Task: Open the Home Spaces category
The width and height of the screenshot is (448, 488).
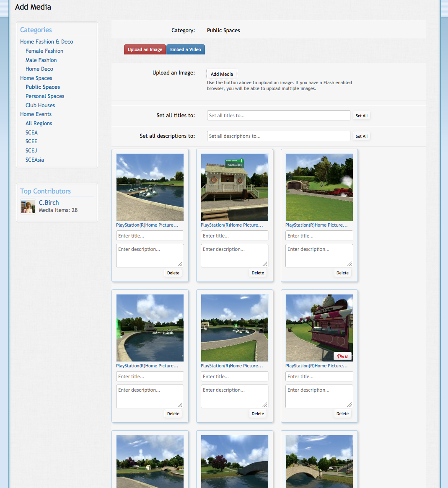Action: [36, 78]
